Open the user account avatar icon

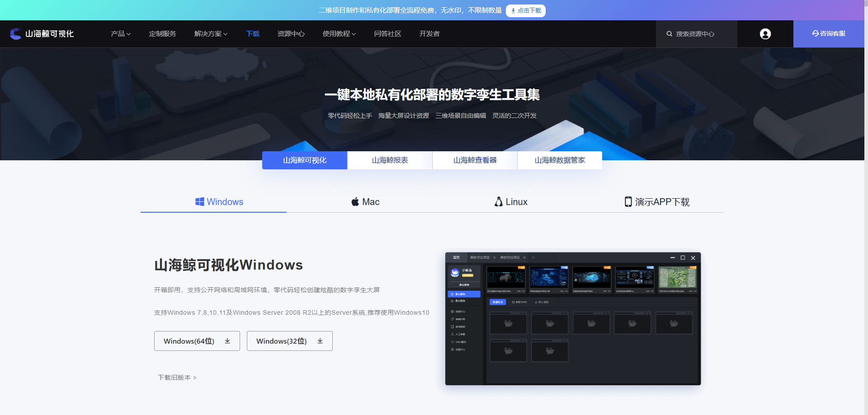pyautogui.click(x=765, y=34)
